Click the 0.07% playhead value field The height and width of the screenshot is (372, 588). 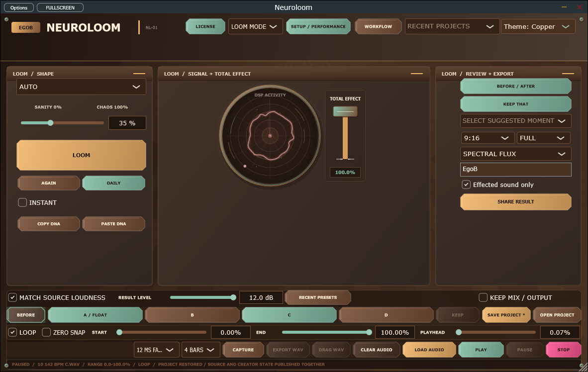point(560,332)
